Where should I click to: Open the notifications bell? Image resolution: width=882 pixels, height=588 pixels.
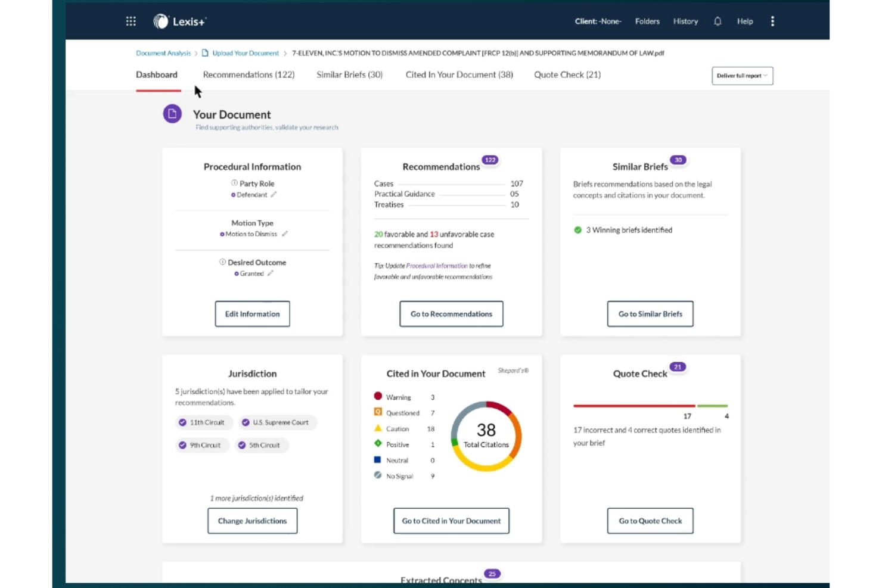718,21
